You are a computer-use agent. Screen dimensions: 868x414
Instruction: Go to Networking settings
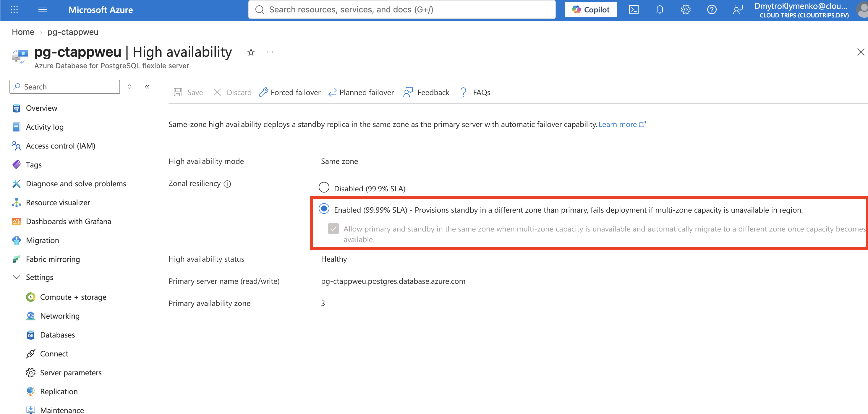tap(60, 316)
